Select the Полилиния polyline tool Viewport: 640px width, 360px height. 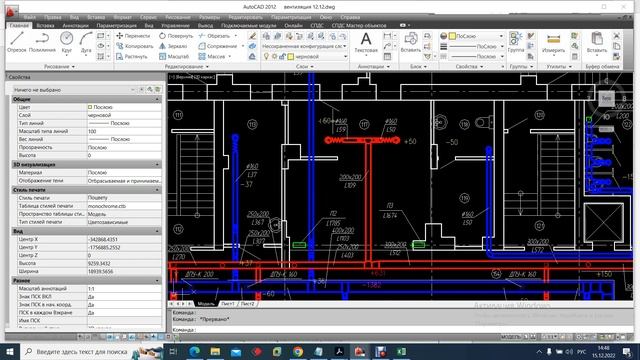pos(42,42)
